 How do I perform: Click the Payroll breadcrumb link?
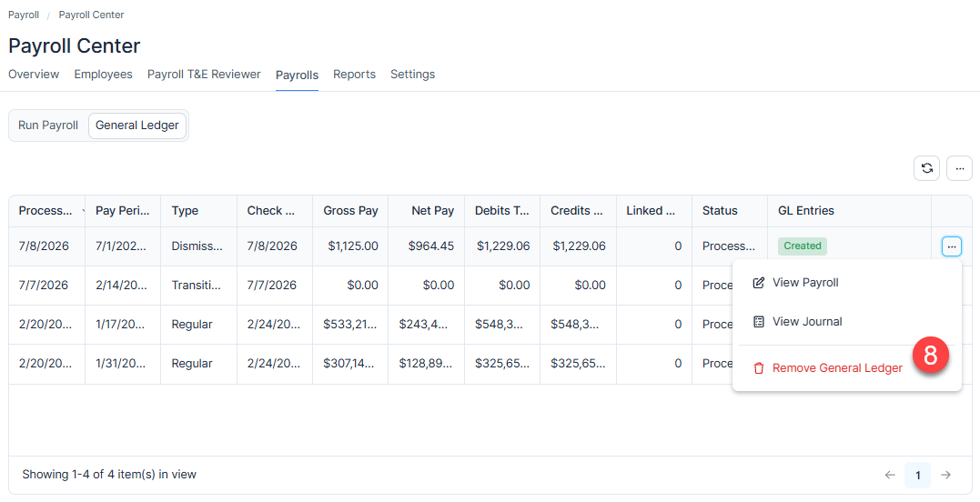point(24,15)
